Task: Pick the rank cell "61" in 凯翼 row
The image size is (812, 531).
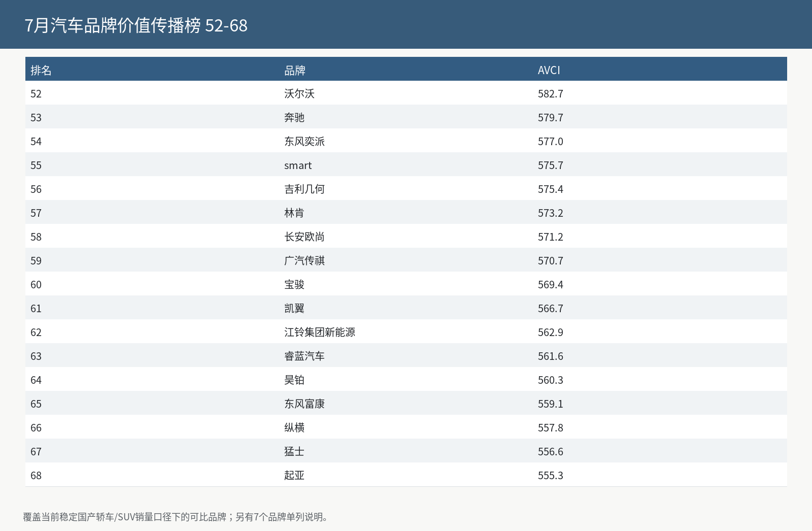Action: coord(36,308)
